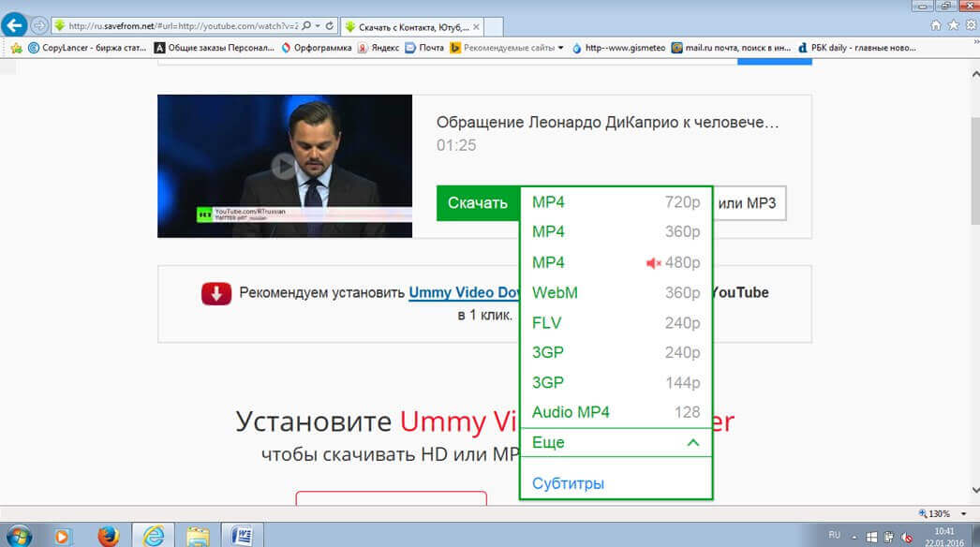Select the WebM 360p format
The height and width of the screenshot is (547, 980).
pos(616,292)
